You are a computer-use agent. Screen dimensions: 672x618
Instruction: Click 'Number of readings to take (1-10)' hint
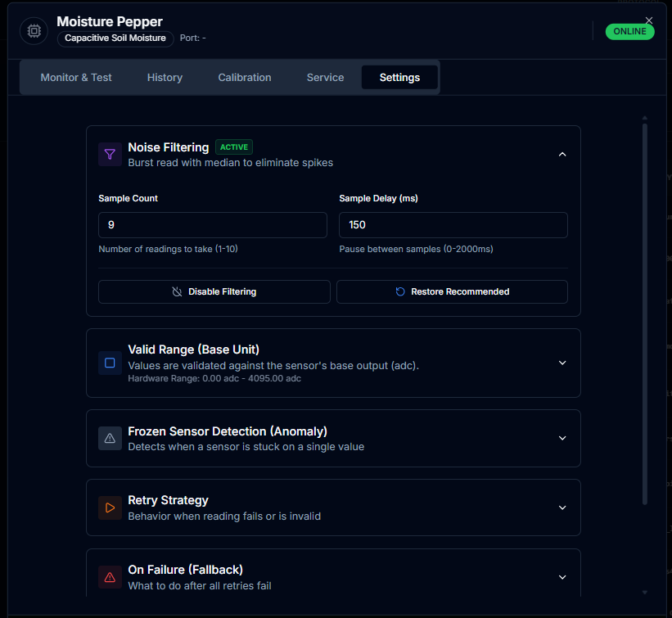(168, 249)
